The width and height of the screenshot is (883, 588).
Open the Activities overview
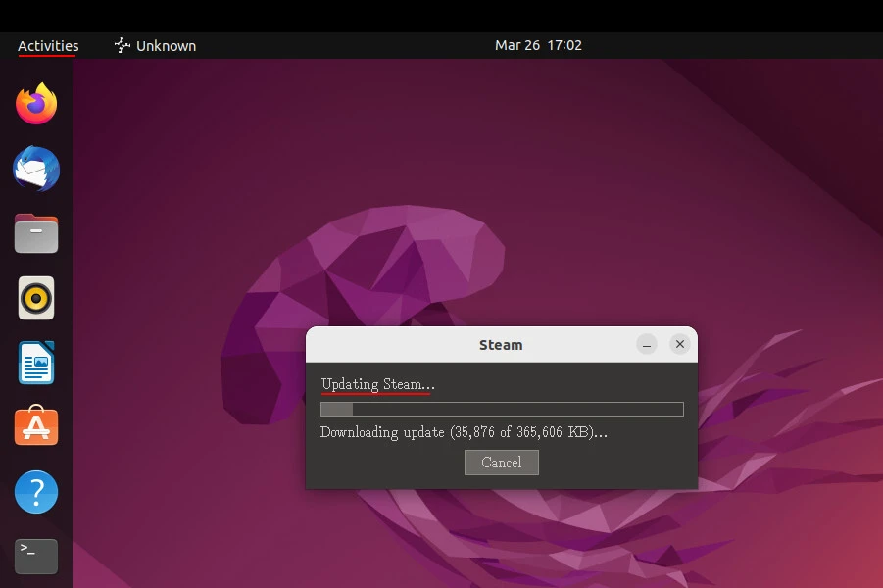click(x=48, y=45)
